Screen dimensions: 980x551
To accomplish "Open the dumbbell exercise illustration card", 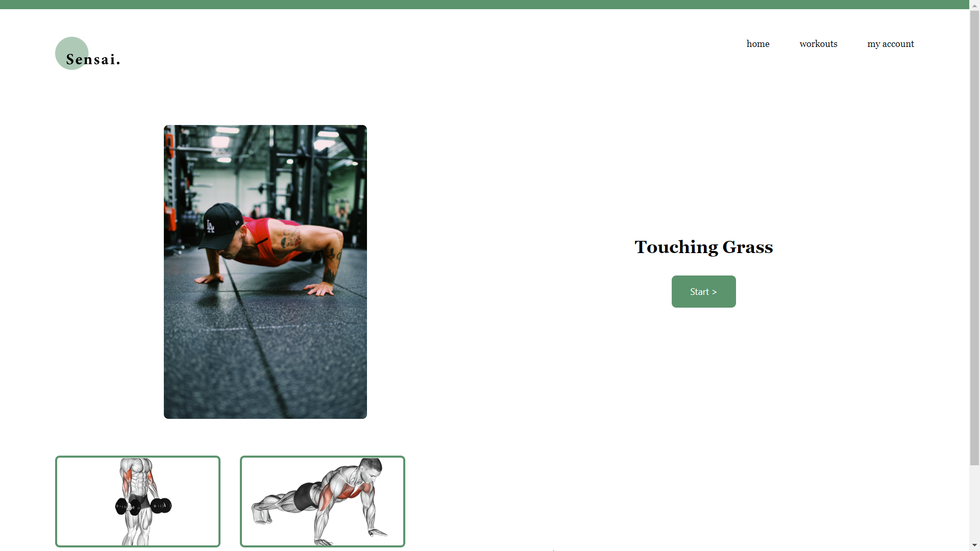I will tap(138, 502).
